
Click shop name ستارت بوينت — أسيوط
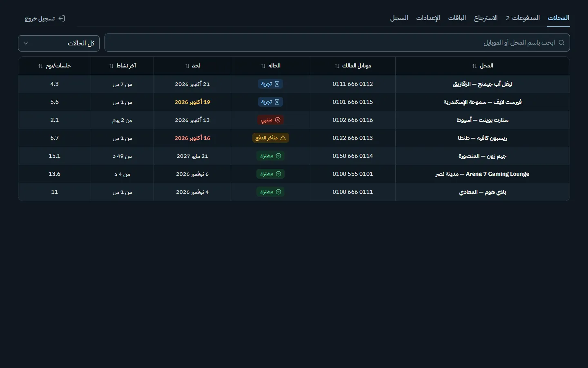coord(482,120)
